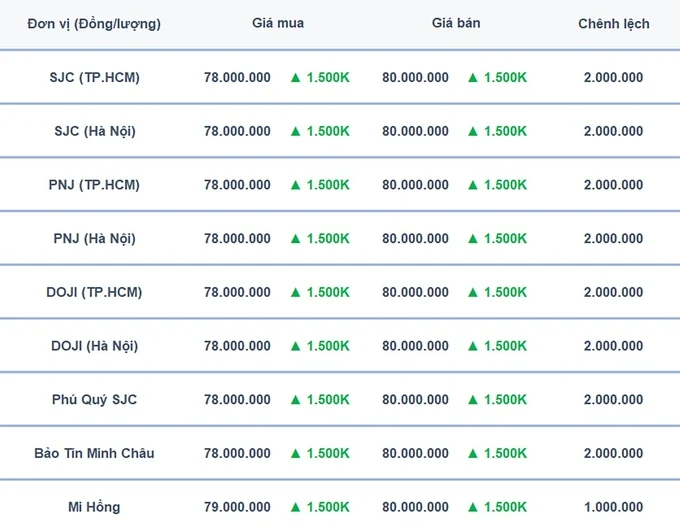Click the green up arrow for PNJ (Hà Nội) sell price
The image size is (680, 528).
click(x=473, y=239)
